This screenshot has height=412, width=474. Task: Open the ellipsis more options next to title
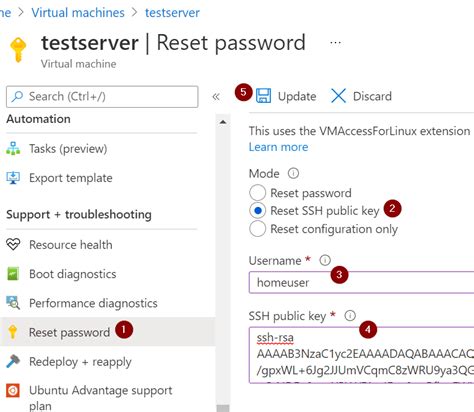tap(335, 43)
